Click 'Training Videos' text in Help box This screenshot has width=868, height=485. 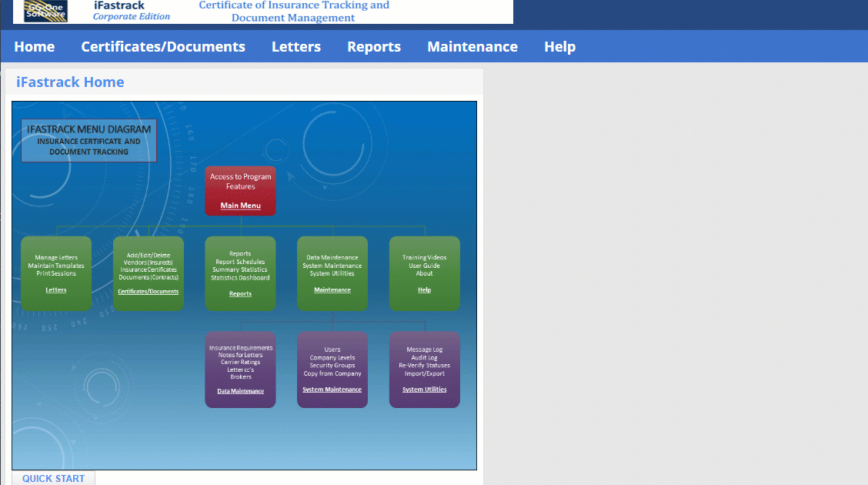(x=425, y=257)
